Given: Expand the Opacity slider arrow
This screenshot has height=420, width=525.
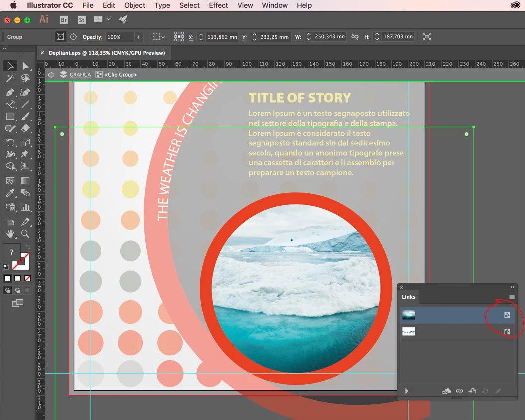Looking at the screenshot, I should click(x=138, y=37).
